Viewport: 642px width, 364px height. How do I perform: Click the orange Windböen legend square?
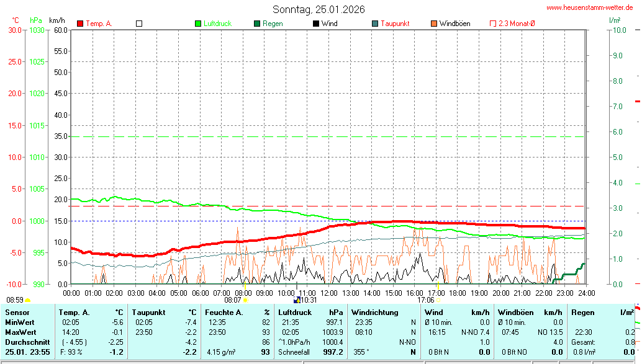434,24
